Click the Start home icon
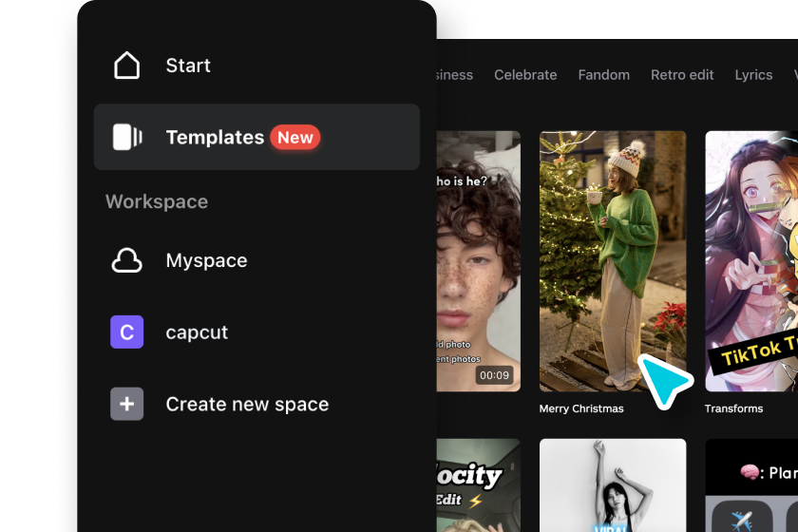 coord(126,66)
